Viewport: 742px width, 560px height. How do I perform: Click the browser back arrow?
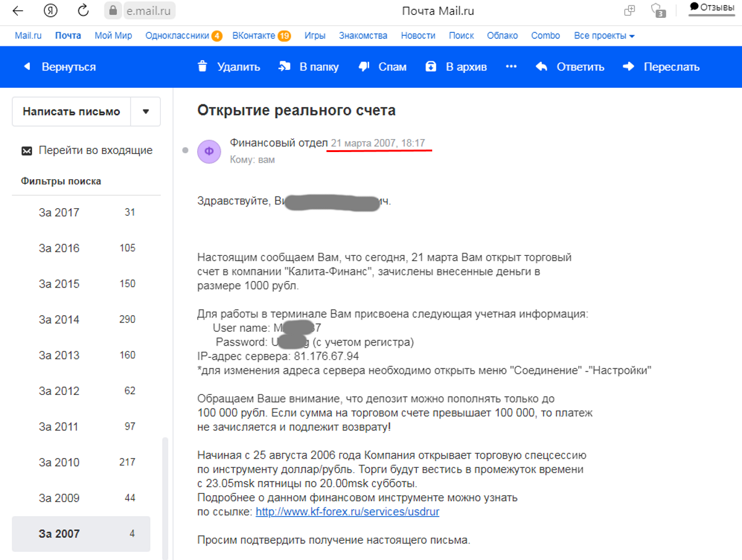coord(19,11)
